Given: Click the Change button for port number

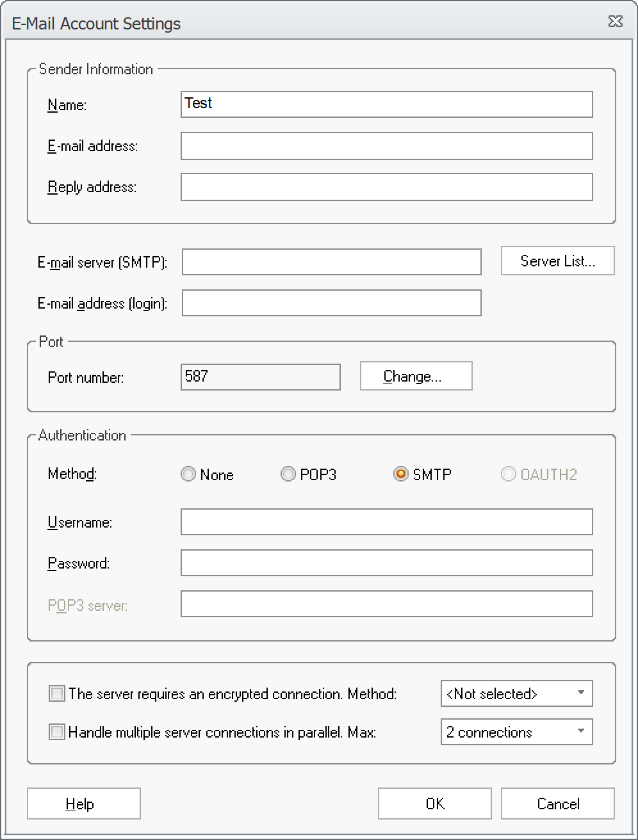Looking at the screenshot, I should pyautogui.click(x=416, y=376).
